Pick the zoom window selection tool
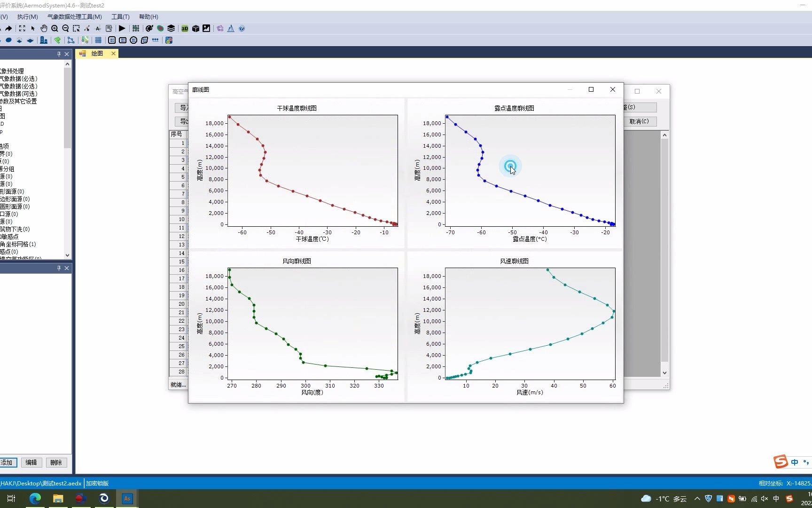812x508 pixels. click(76, 29)
